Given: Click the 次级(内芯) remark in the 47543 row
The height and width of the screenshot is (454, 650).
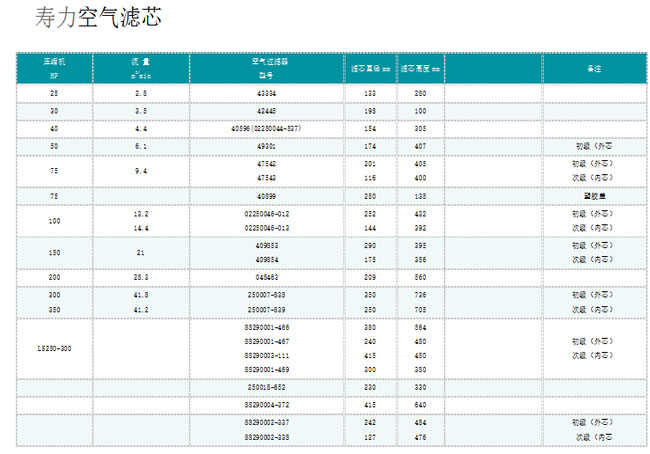Looking at the screenshot, I should click(593, 178).
